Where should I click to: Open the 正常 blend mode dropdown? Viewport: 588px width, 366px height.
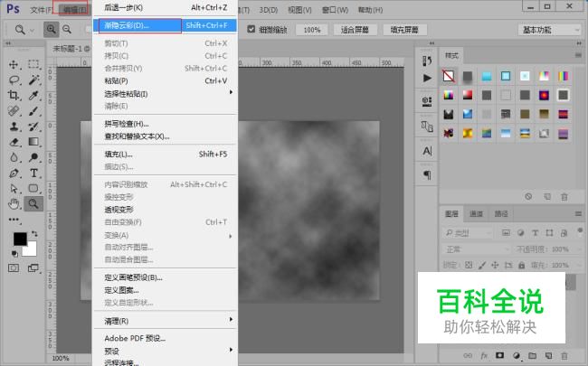(x=476, y=249)
